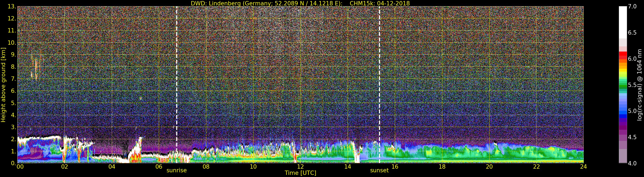Click the height axis tick label "7."
This screenshot has height=177, width=644.
point(14,79)
